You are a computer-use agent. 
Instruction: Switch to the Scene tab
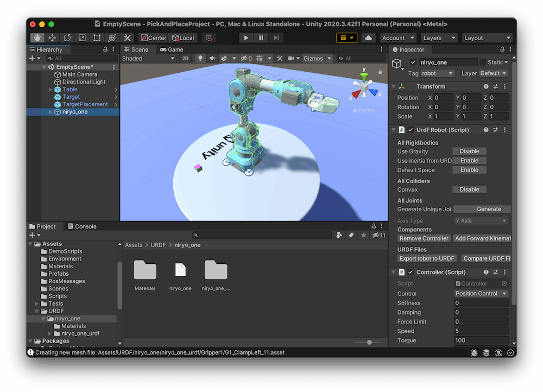[136, 49]
